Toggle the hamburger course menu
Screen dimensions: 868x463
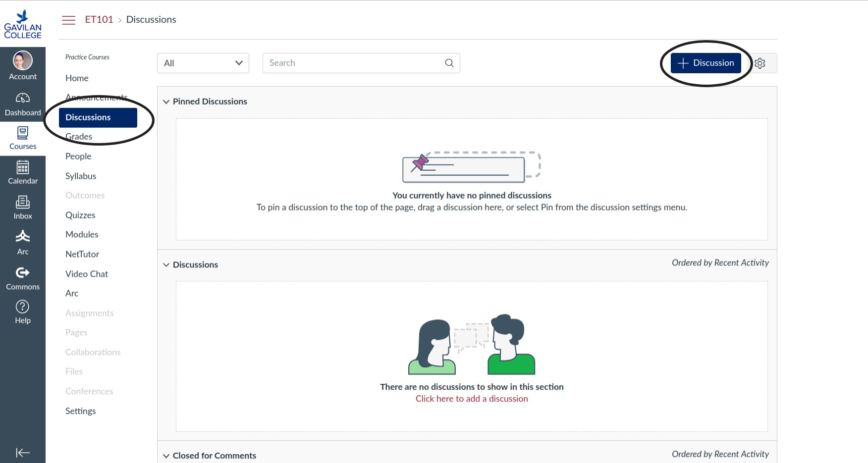pyautogui.click(x=68, y=20)
